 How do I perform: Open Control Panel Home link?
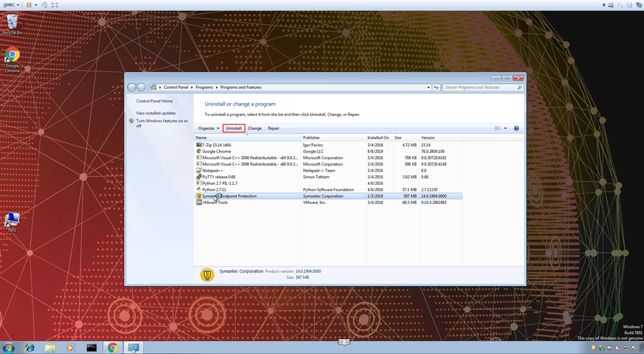click(x=155, y=101)
